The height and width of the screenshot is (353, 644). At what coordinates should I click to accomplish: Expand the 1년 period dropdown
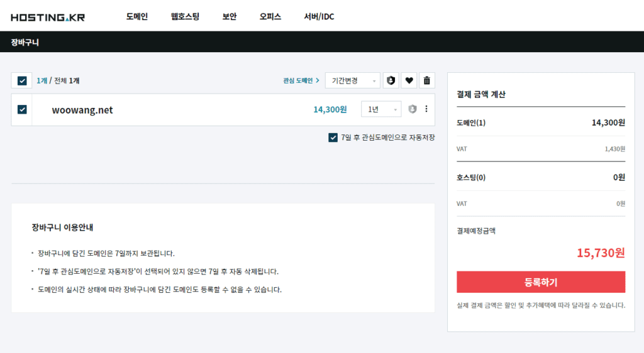[x=380, y=109]
